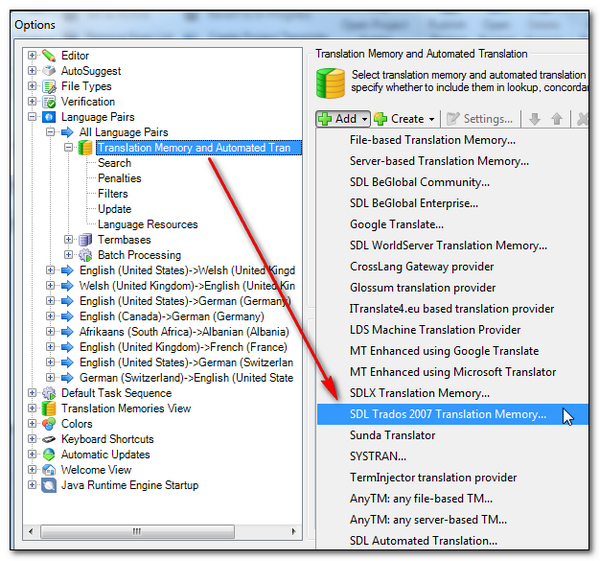Select MT Enhanced using Microsoft Translator

[452, 372]
